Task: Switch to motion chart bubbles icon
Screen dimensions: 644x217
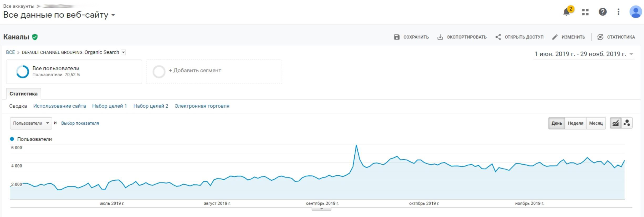Action: tap(627, 123)
